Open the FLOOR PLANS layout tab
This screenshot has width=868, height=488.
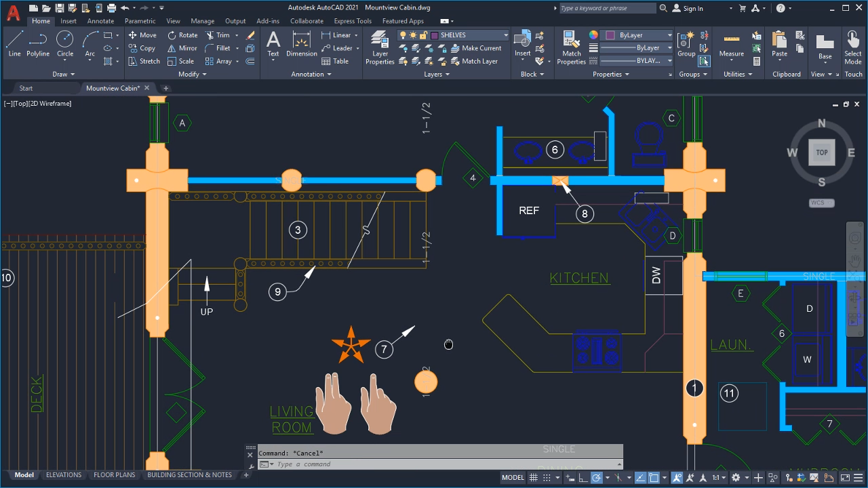click(x=114, y=474)
